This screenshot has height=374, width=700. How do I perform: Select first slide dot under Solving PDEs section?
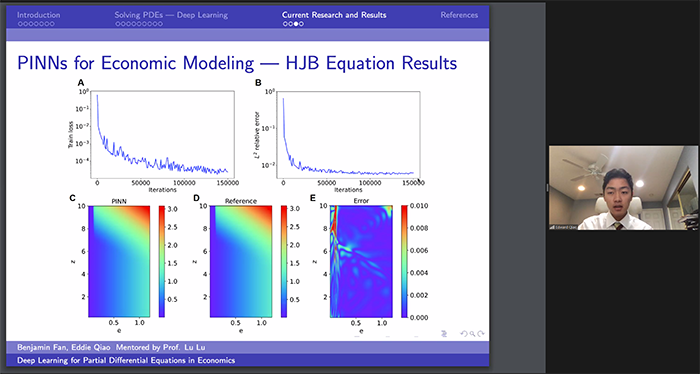118,24
